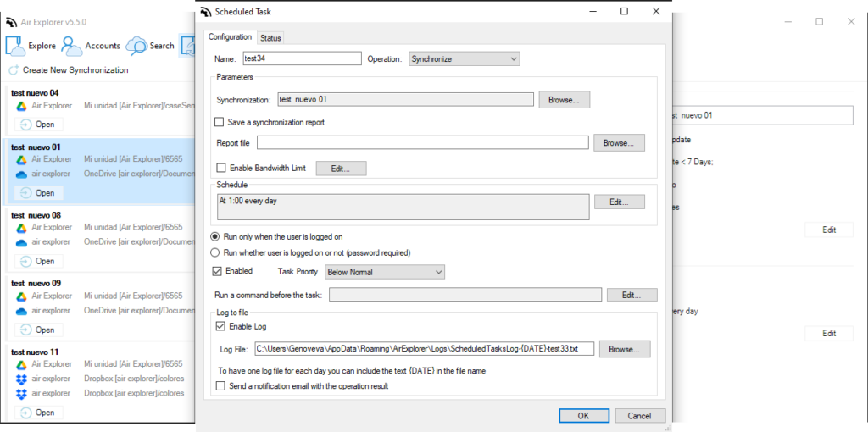
Task: Open the test nuevo 08 synchronization
Action: pos(39,261)
